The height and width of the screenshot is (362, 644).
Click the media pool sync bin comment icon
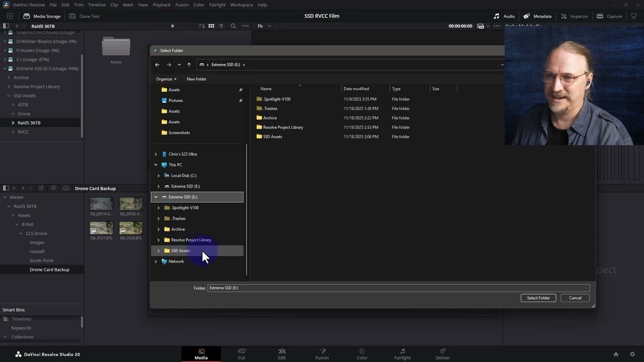tap(53, 188)
